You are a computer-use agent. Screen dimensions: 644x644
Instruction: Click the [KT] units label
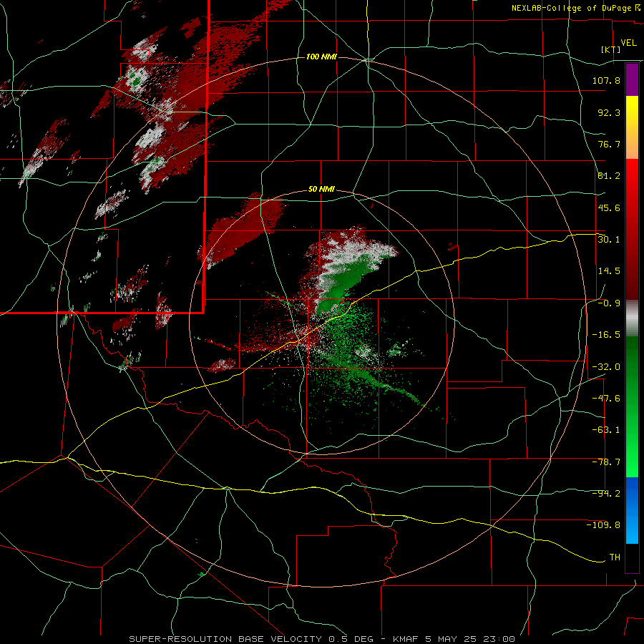point(611,49)
